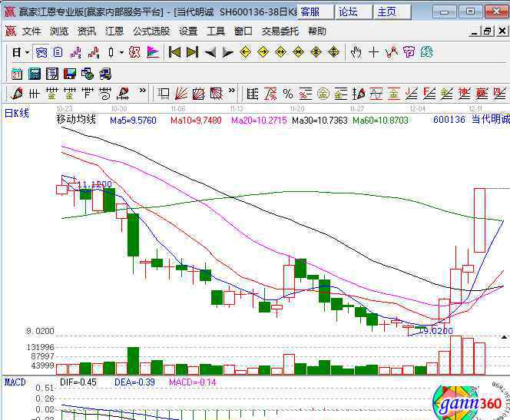This screenshot has width=510, height=420.
Task: Expand the Gann fan tools overflow chevron
Action: click(232, 94)
